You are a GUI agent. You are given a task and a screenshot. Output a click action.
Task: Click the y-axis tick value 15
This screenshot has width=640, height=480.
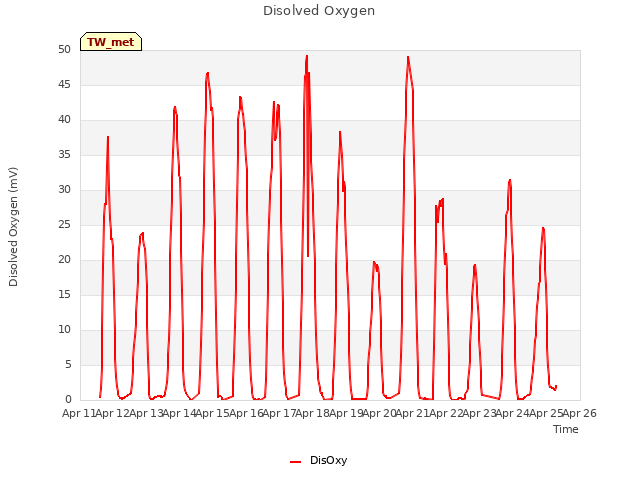pyautogui.click(x=64, y=295)
